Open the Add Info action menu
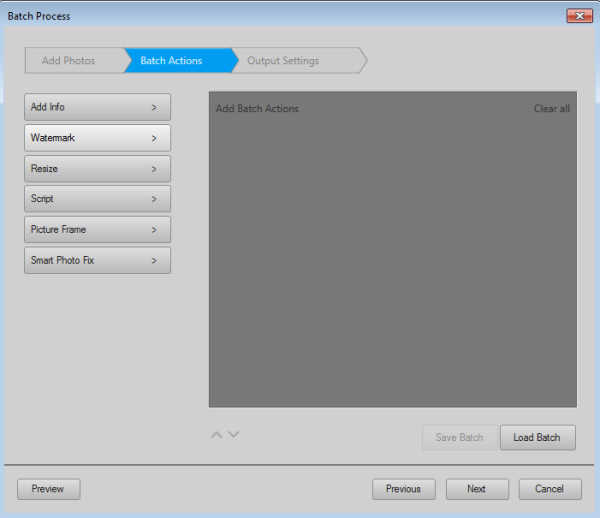The image size is (600, 518). tap(97, 107)
